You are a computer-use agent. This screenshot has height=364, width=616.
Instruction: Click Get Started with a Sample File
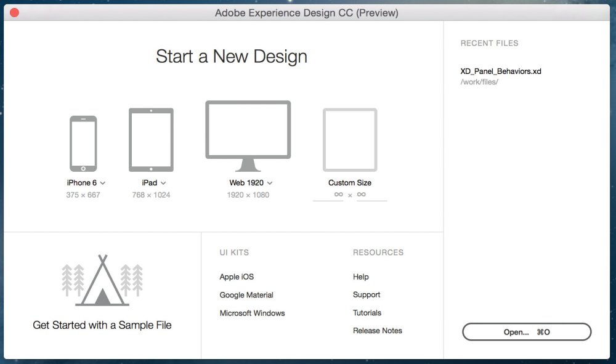102,325
